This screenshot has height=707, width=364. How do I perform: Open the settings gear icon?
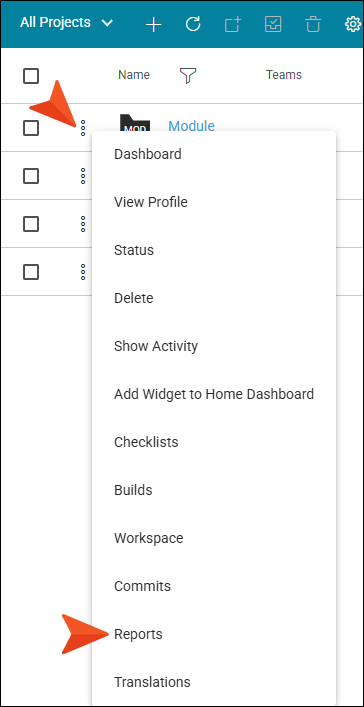click(354, 24)
